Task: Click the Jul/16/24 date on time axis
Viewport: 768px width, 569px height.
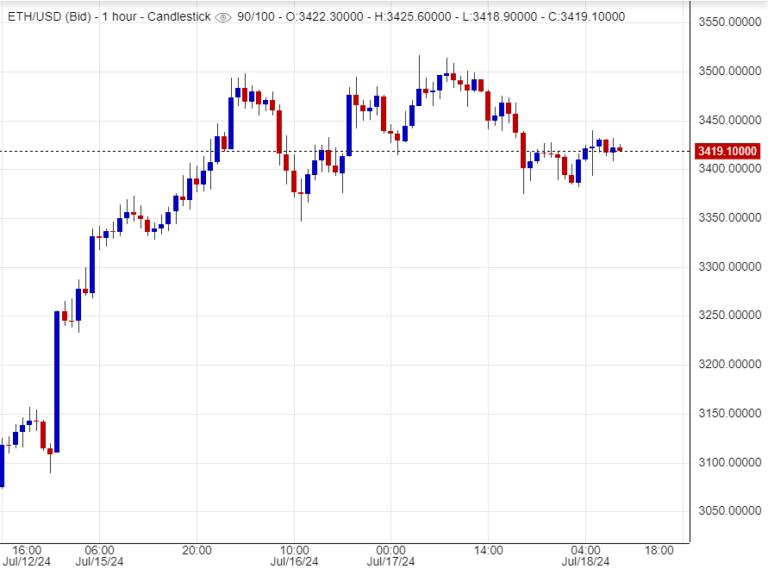Action: click(x=294, y=561)
